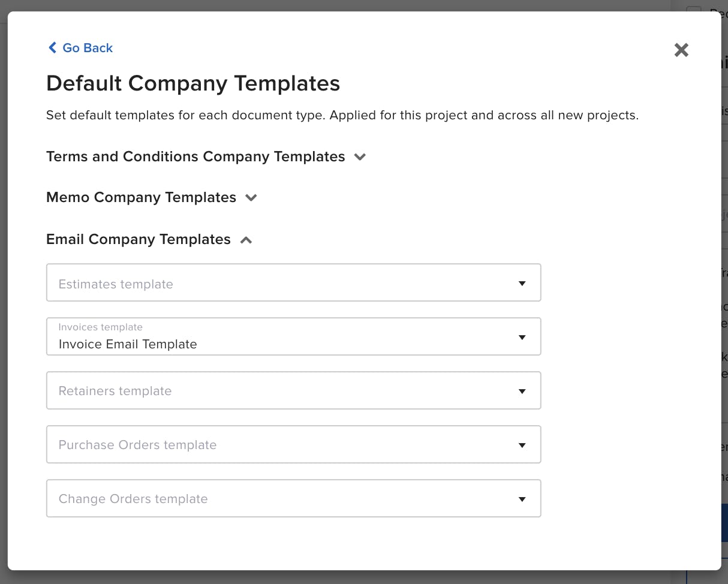Open the Change Orders template dropdown
The image size is (728, 584).
[294, 498]
